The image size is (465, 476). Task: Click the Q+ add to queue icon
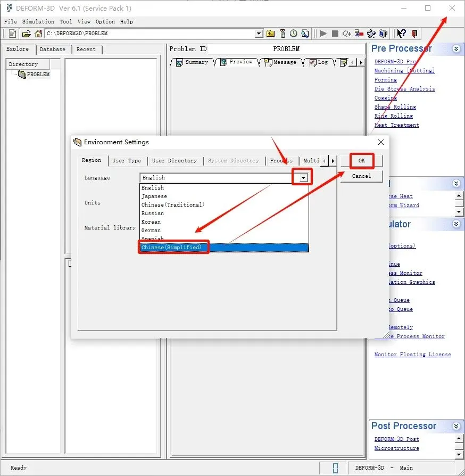tap(347, 34)
